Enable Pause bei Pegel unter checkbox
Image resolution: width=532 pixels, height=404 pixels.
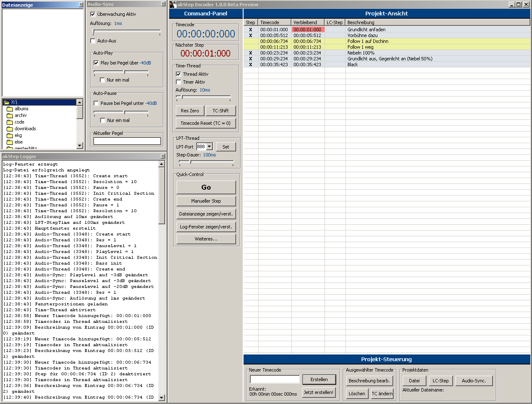coord(96,103)
